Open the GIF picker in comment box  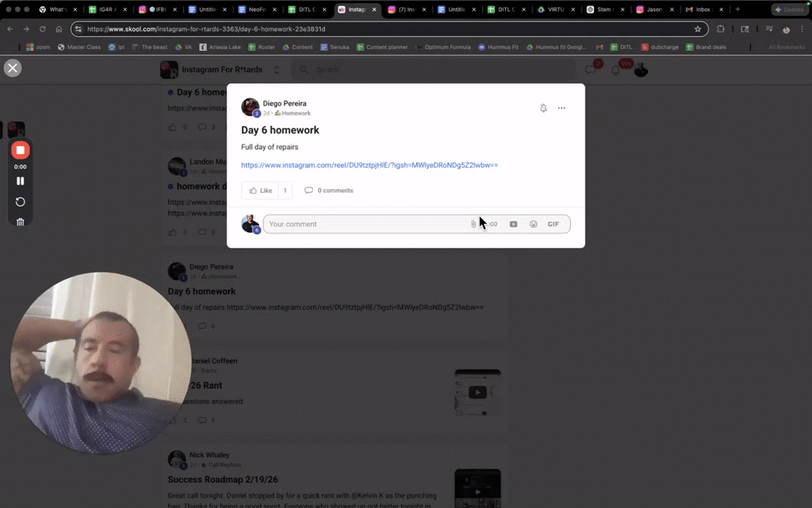pyautogui.click(x=553, y=224)
